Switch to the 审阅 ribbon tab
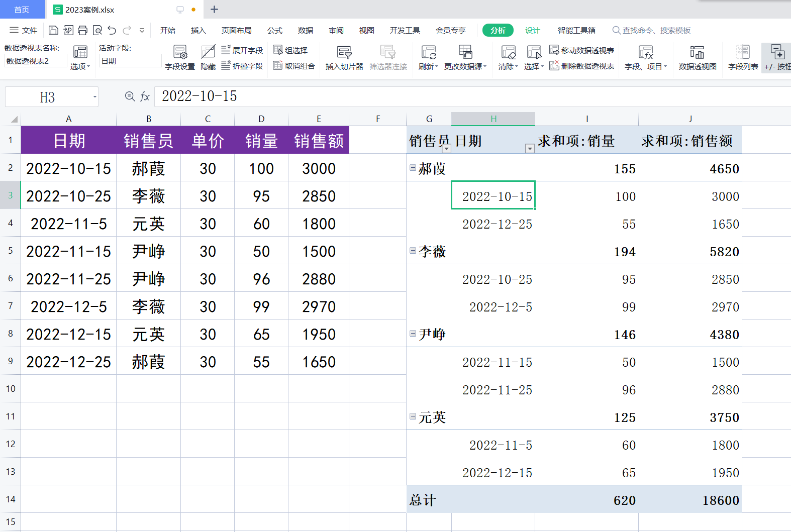The height and width of the screenshot is (532, 791). pyautogui.click(x=336, y=30)
